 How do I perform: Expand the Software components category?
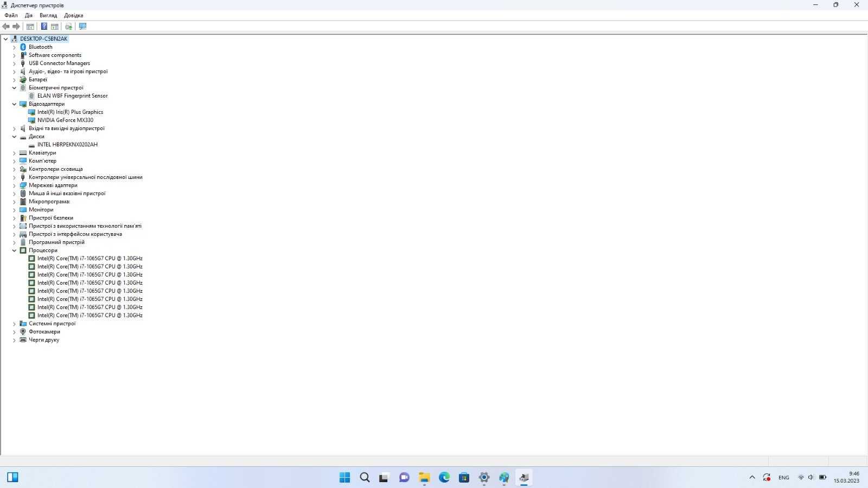pos(15,55)
